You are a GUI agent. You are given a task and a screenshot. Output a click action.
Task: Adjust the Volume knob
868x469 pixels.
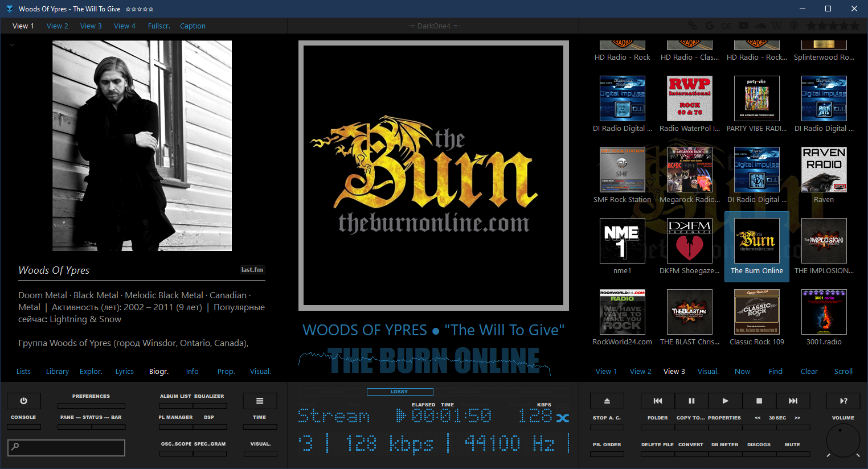(843, 441)
